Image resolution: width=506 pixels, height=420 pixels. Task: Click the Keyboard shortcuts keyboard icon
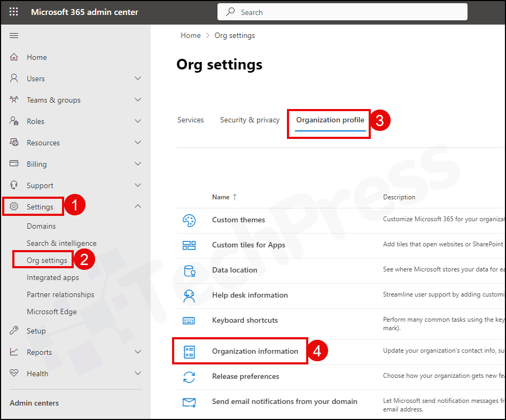[189, 321]
